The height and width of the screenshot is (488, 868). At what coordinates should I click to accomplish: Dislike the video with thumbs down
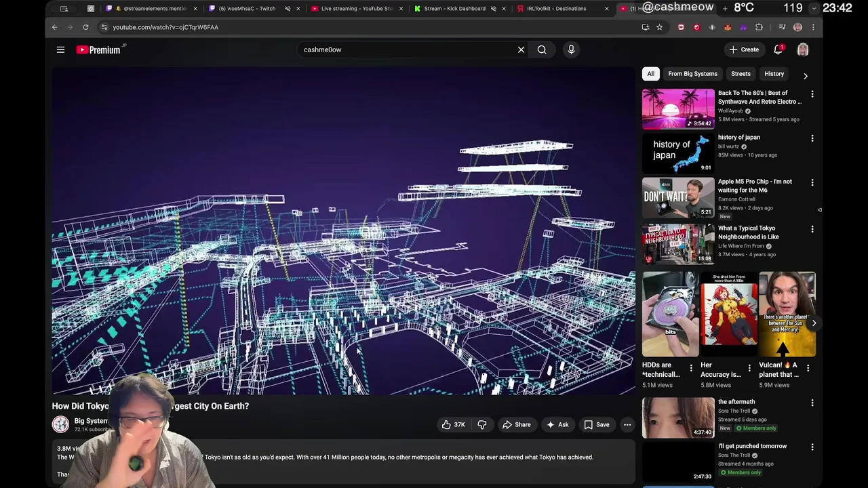tap(482, 425)
